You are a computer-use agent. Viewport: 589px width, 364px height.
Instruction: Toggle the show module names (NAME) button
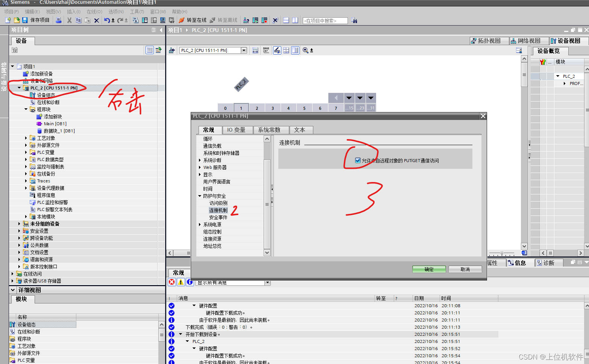pyautogui.click(x=266, y=50)
